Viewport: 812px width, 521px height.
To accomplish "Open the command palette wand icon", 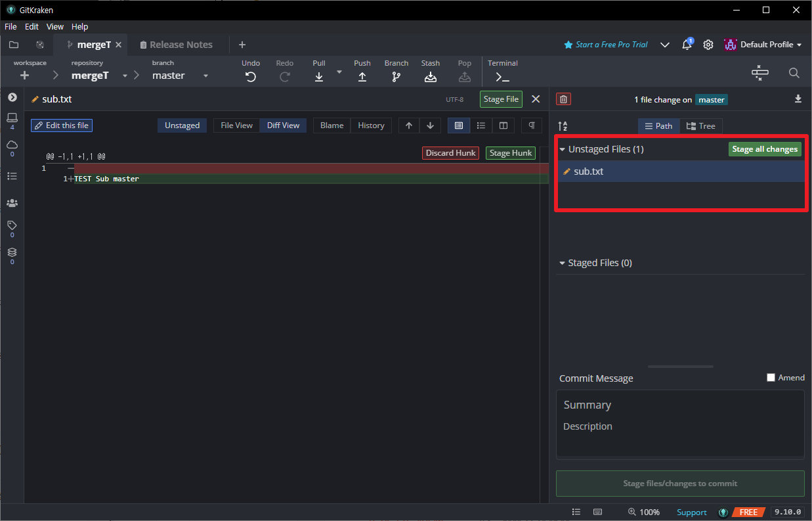I will tap(759, 73).
